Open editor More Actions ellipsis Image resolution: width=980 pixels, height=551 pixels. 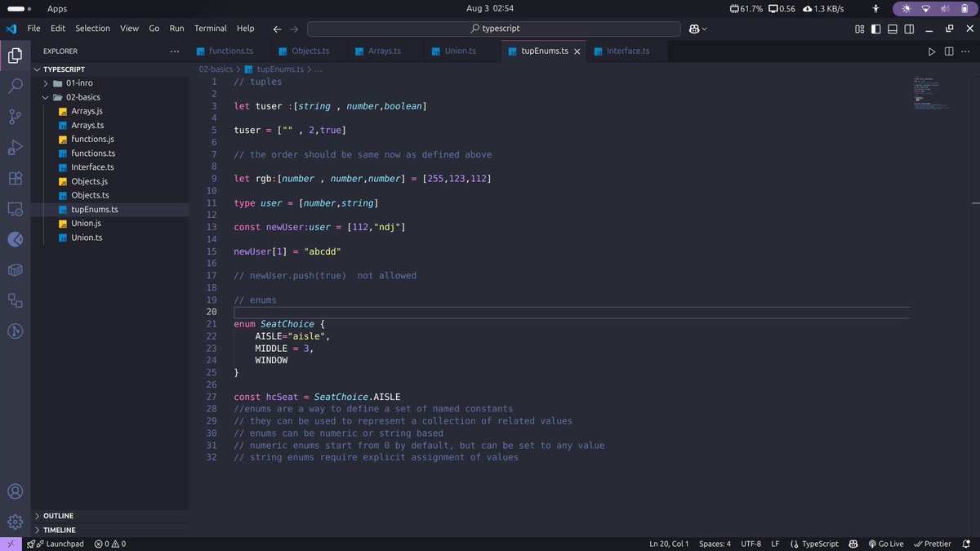(966, 51)
